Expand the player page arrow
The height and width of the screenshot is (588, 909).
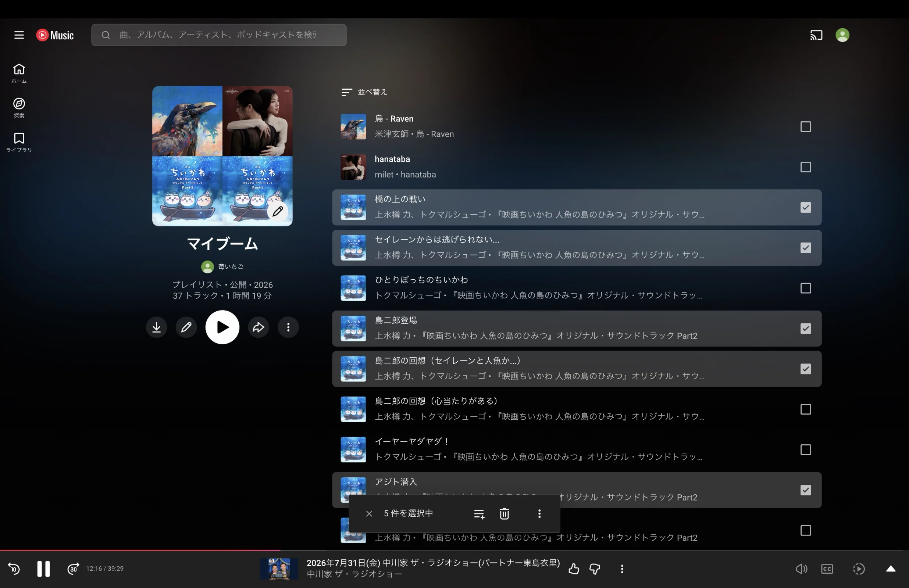[891, 569]
